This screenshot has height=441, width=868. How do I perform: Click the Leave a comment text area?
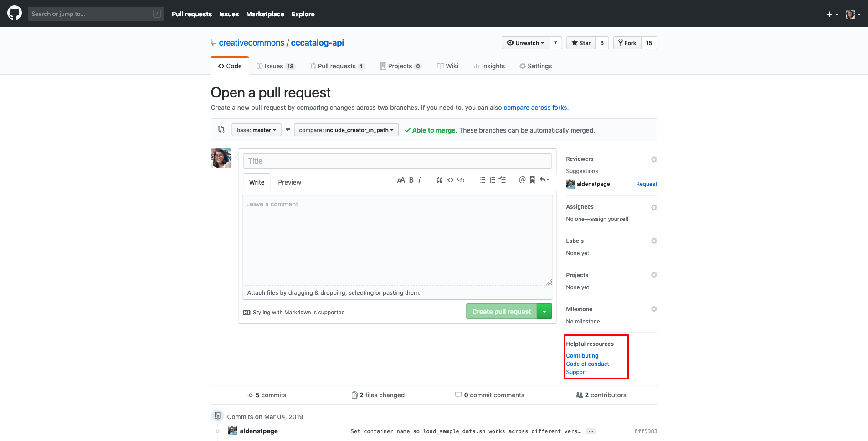point(397,240)
